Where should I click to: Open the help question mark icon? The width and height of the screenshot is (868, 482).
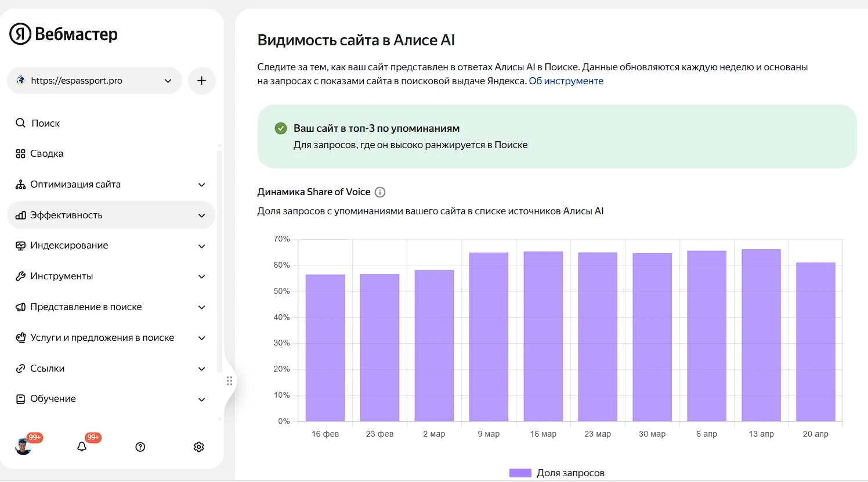140,447
